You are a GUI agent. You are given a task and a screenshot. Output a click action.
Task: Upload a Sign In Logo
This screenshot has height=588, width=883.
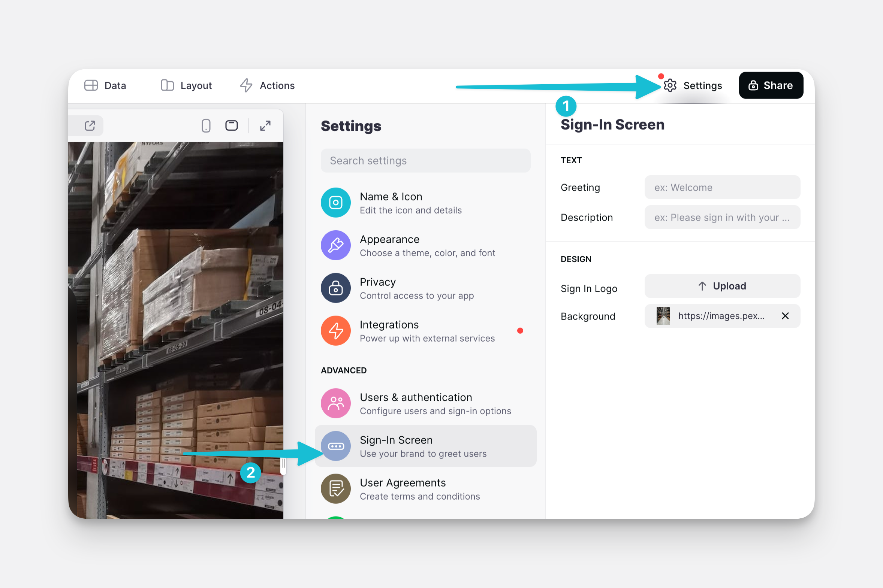pyautogui.click(x=721, y=286)
